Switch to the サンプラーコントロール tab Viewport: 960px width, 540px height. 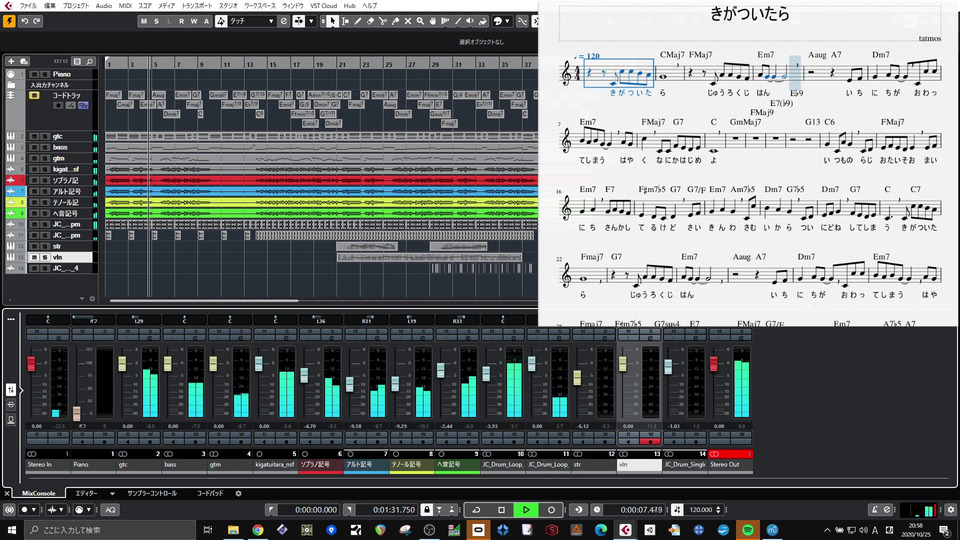(x=152, y=493)
